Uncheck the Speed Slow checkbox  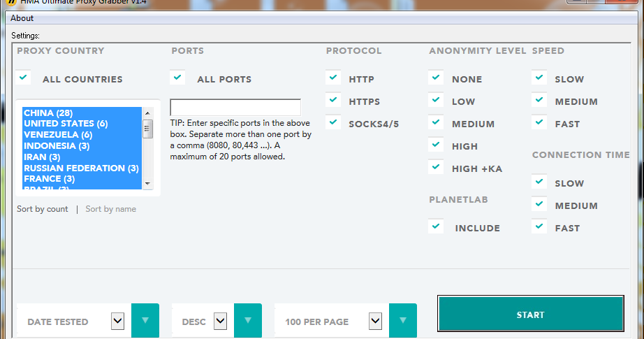point(539,78)
